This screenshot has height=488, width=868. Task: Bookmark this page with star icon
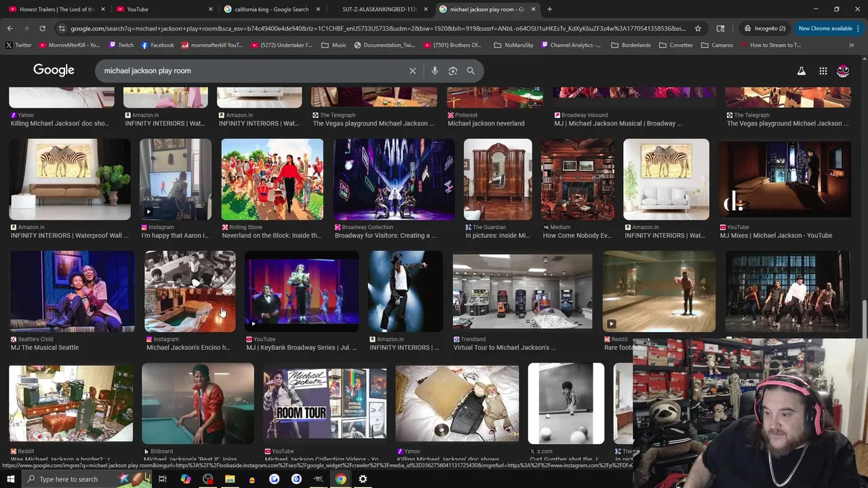click(x=698, y=28)
